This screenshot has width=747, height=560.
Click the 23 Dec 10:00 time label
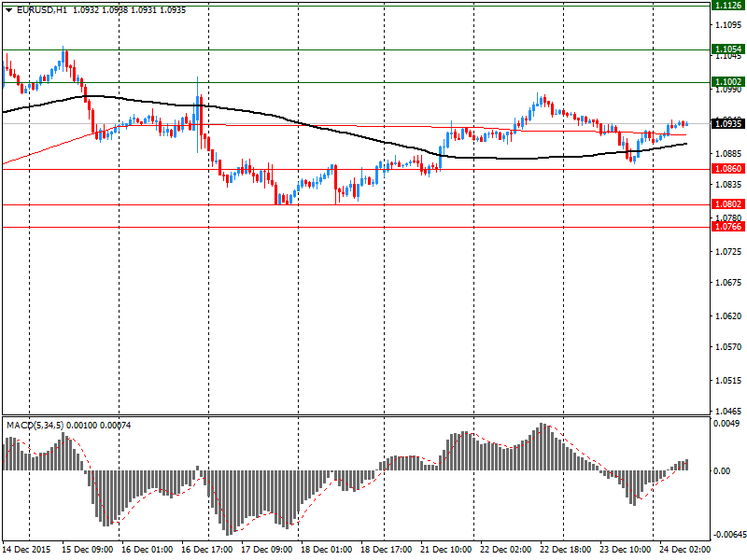pyautogui.click(x=626, y=550)
